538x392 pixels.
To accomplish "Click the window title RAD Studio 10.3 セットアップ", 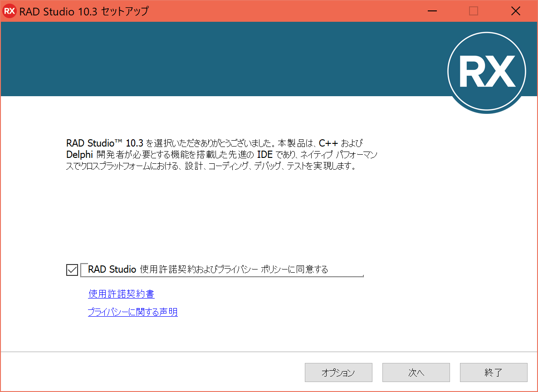I will click(x=84, y=11).
